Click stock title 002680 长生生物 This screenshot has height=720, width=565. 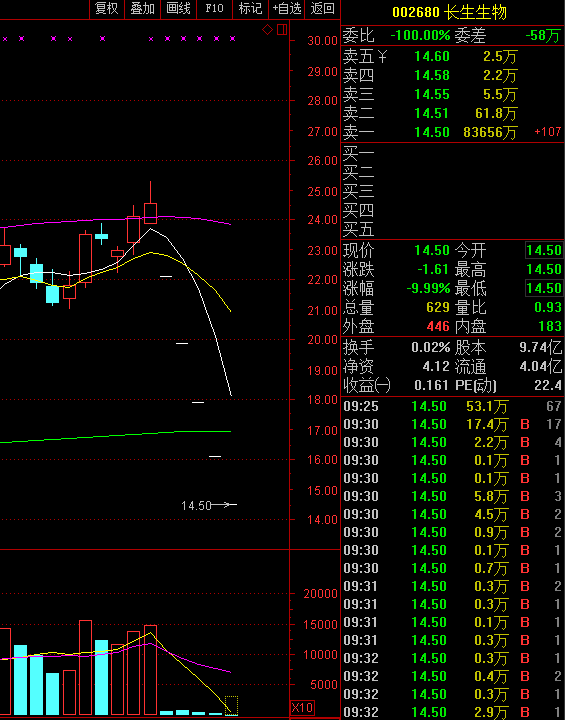449,12
